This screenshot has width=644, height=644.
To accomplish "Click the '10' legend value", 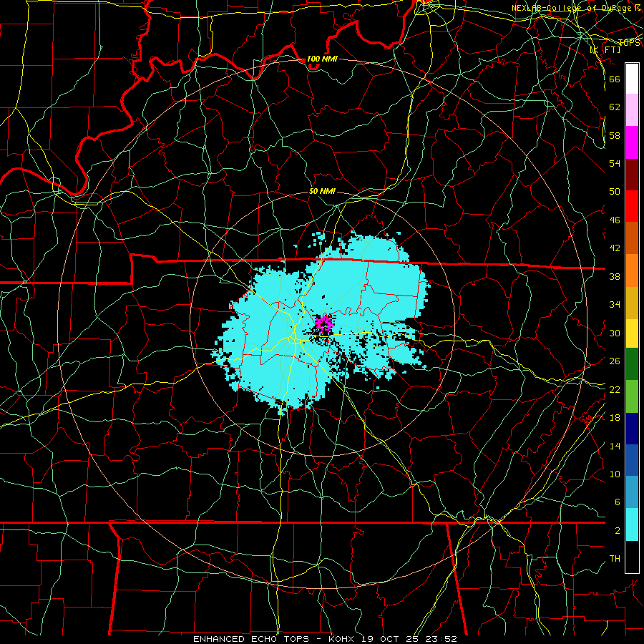I will tap(615, 474).
